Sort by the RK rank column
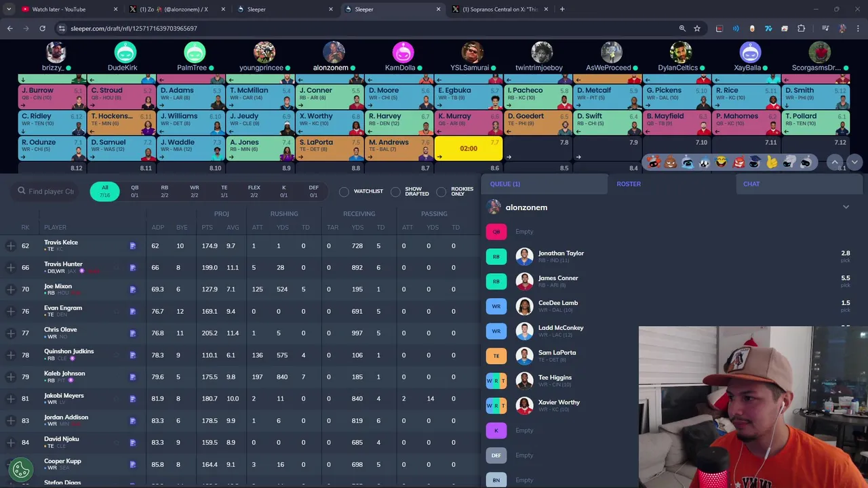 (25, 227)
